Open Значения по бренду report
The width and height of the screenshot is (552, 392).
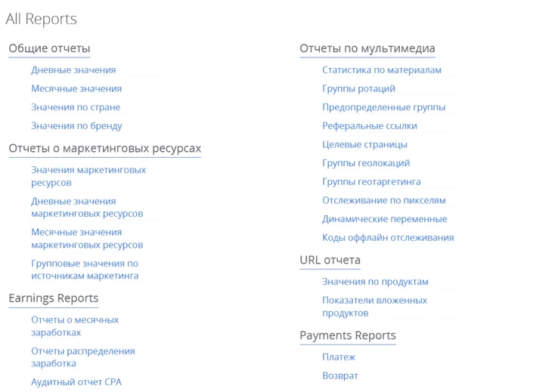tap(76, 126)
